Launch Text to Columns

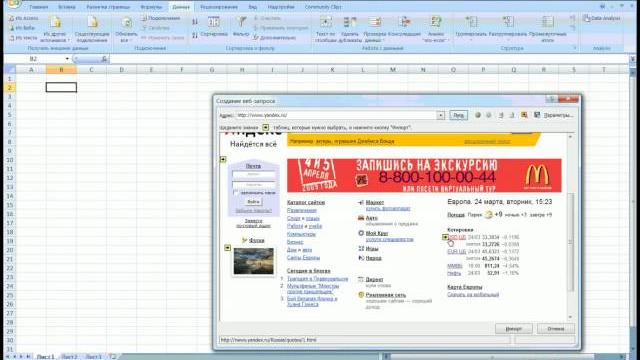point(325,29)
